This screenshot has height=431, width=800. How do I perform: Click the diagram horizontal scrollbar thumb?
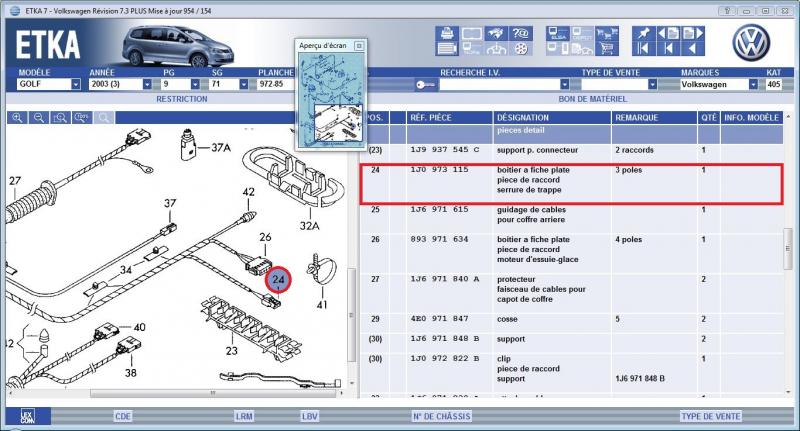213,393
